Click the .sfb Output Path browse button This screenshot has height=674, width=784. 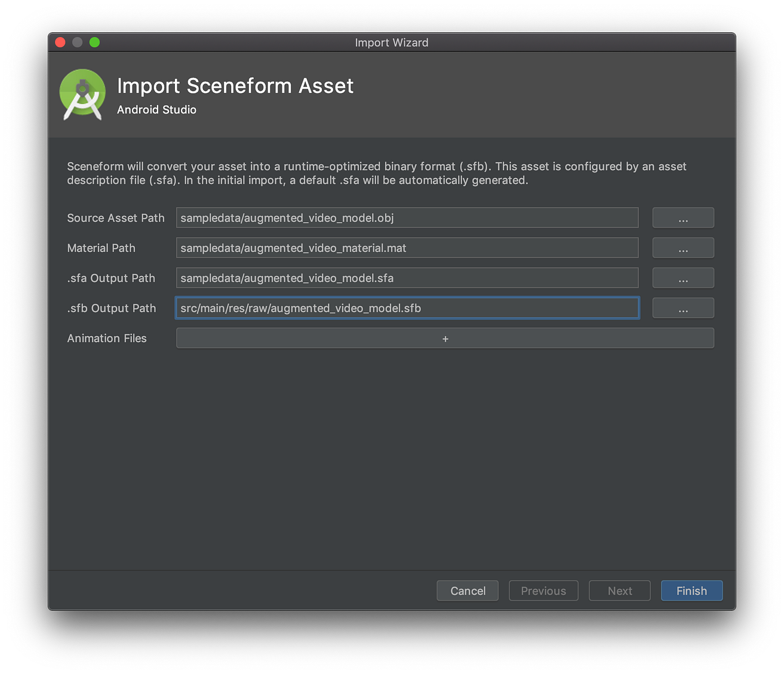682,308
